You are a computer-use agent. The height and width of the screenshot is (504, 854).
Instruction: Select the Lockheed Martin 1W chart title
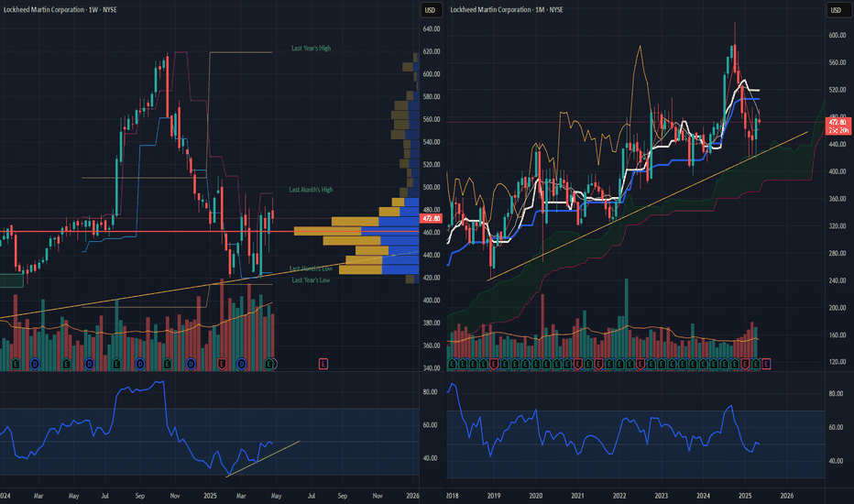[x=60, y=9]
